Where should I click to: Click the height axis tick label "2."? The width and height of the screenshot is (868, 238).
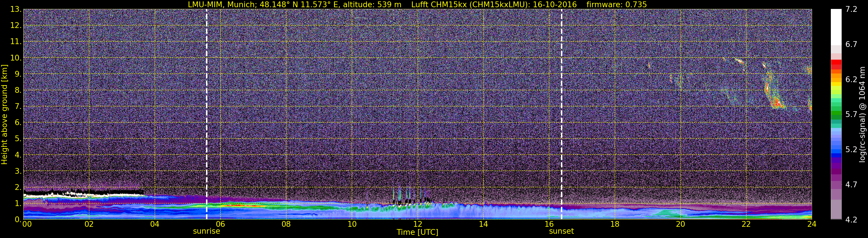pyautogui.click(x=18, y=187)
